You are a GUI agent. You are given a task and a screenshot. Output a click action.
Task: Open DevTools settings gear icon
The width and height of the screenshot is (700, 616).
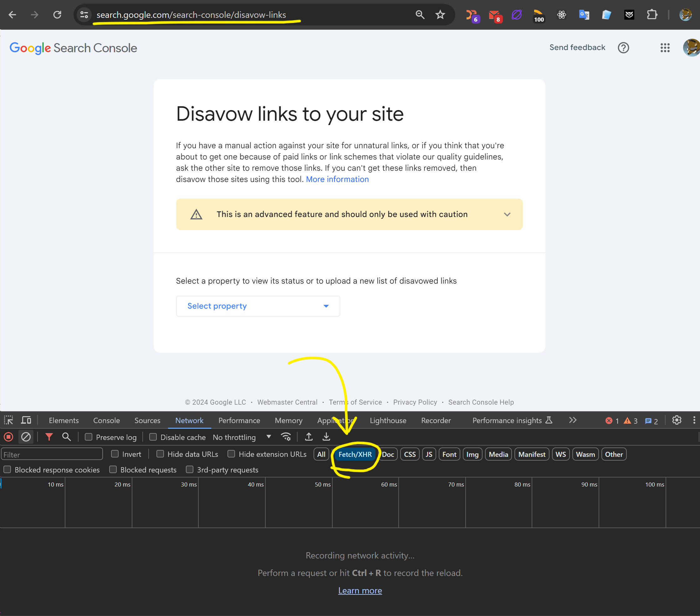pos(676,420)
